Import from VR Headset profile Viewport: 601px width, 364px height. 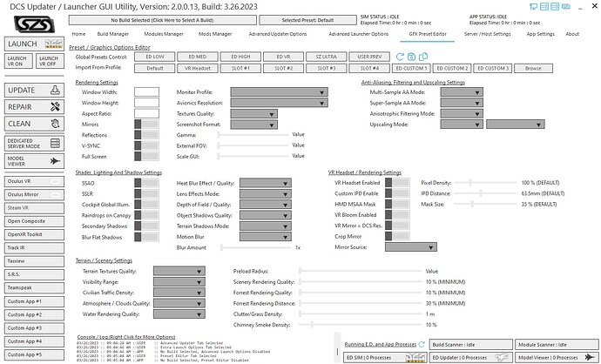coord(198,68)
